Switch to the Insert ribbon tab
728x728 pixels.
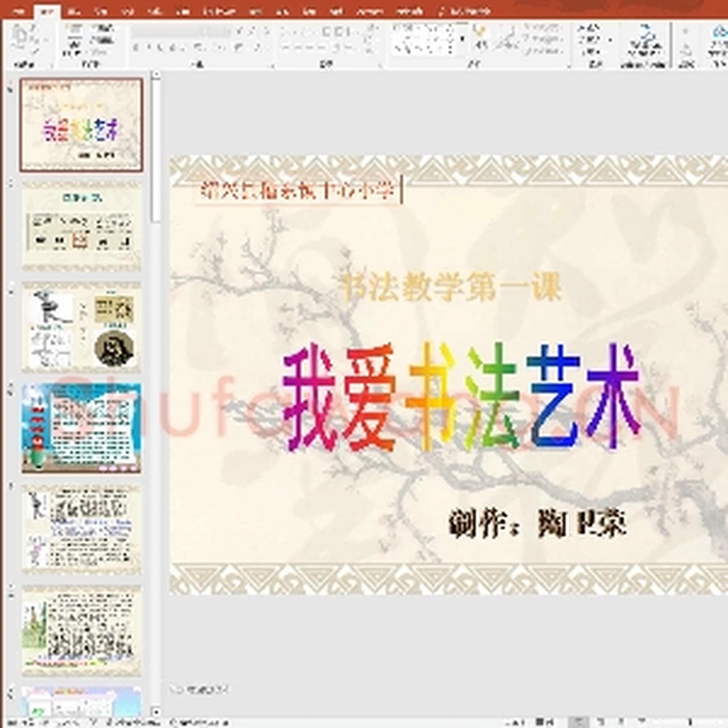[74, 11]
